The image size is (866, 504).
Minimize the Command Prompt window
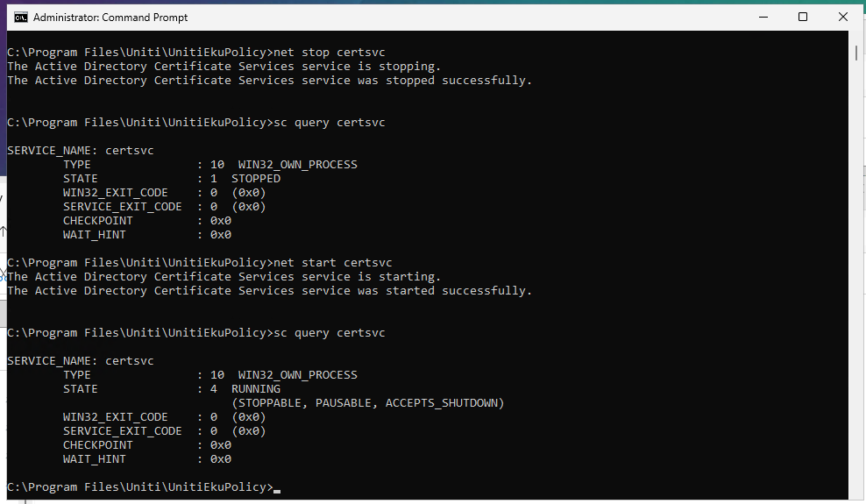coord(762,17)
